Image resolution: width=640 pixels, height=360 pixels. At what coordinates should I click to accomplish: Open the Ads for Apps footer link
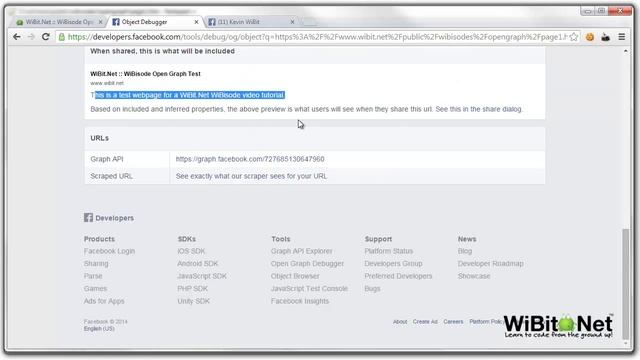coord(104,301)
